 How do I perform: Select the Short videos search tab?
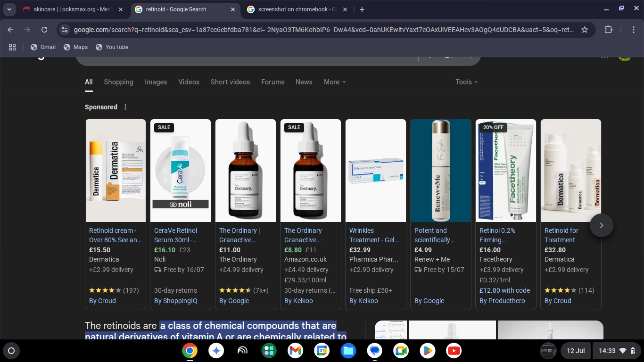230,82
